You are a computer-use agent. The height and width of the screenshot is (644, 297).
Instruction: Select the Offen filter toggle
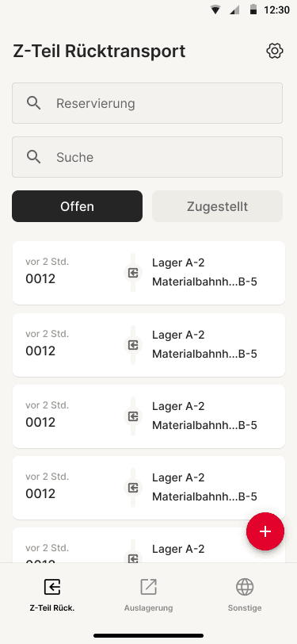77,206
